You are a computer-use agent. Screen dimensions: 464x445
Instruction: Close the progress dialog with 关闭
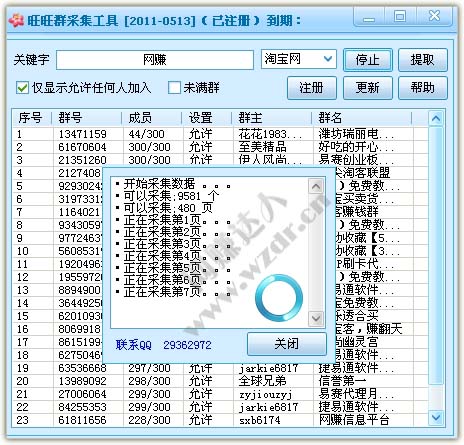pos(287,344)
